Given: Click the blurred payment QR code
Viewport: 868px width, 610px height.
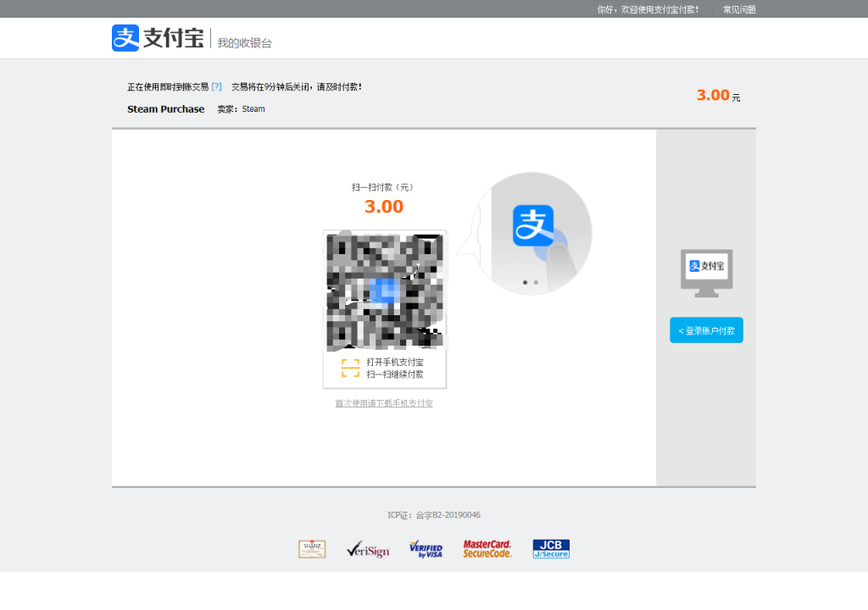Looking at the screenshot, I should coord(385,291).
